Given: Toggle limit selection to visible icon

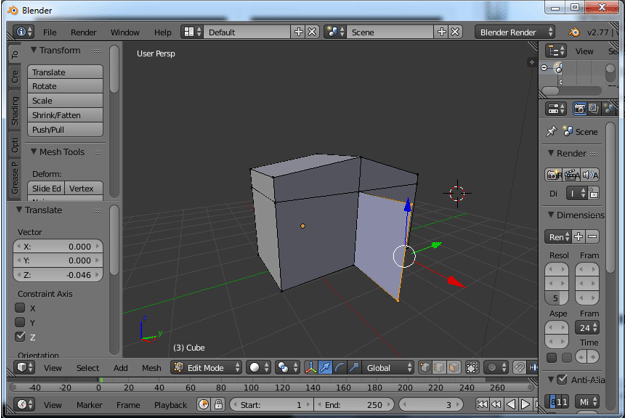Looking at the screenshot, I should 472,367.
